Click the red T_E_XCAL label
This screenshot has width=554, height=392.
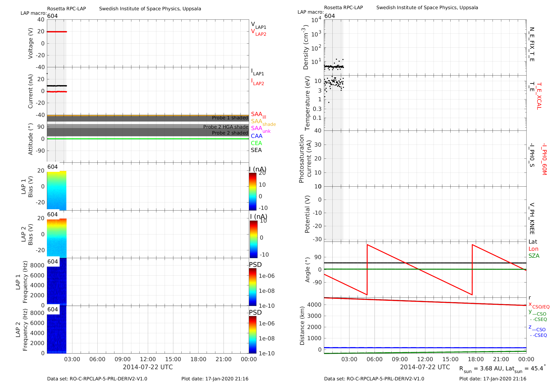[x=539, y=96]
